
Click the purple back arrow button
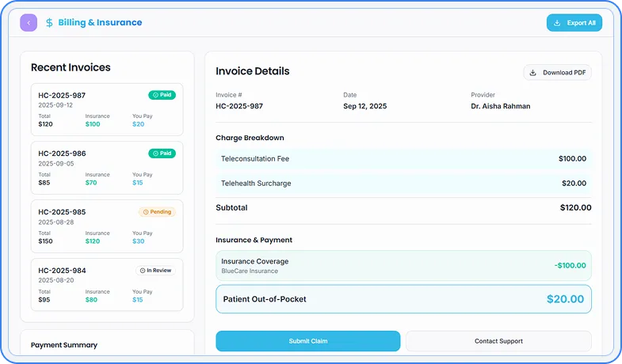point(29,23)
